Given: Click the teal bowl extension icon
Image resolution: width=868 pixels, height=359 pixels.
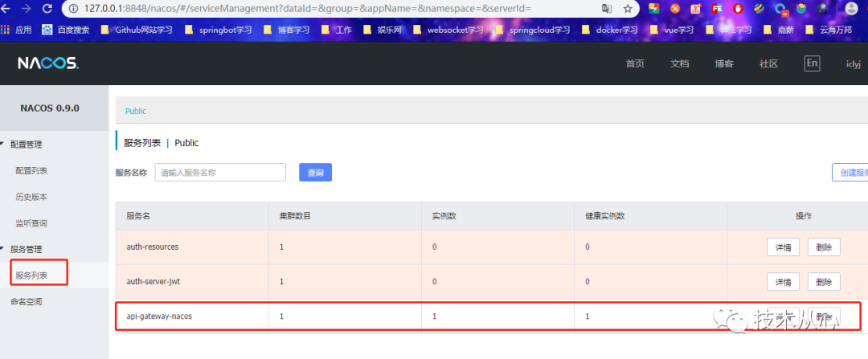Looking at the screenshot, I should tap(801, 8).
